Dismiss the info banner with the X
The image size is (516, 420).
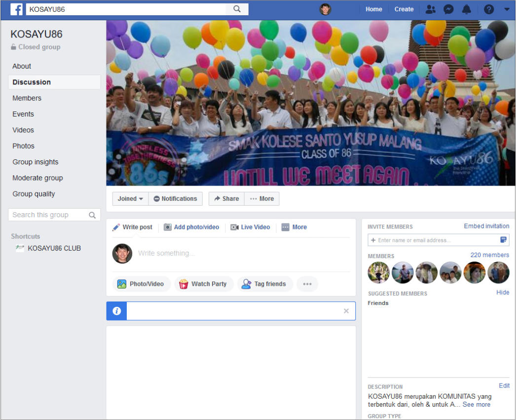(x=346, y=311)
